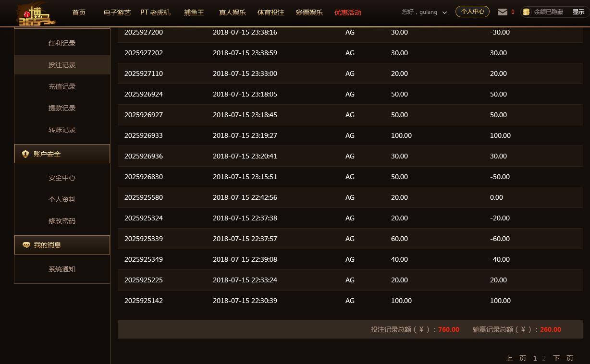Image resolution: width=590 pixels, height=364 pixels.
Task: Expand the 我的消息 sidebar section
Action: (x=53, y=245)
